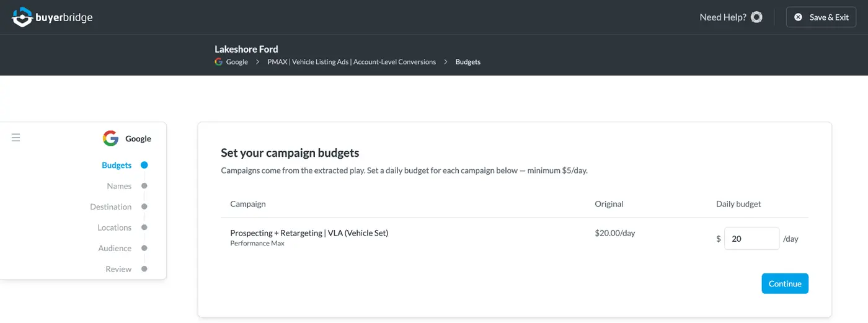Open the Need Help lifebuoy icon
Screen dimensions: 868x323
756,17
